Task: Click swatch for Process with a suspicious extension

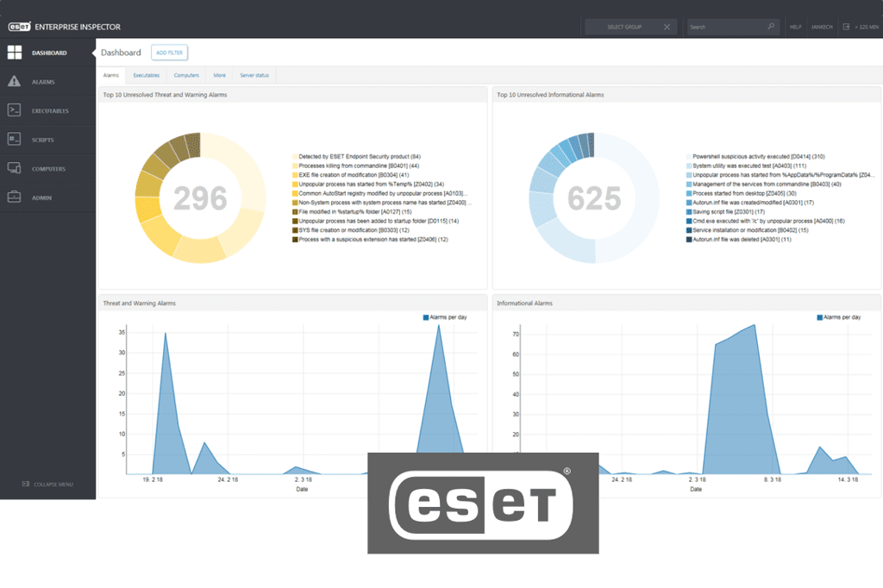Action: tap(295, 240)
